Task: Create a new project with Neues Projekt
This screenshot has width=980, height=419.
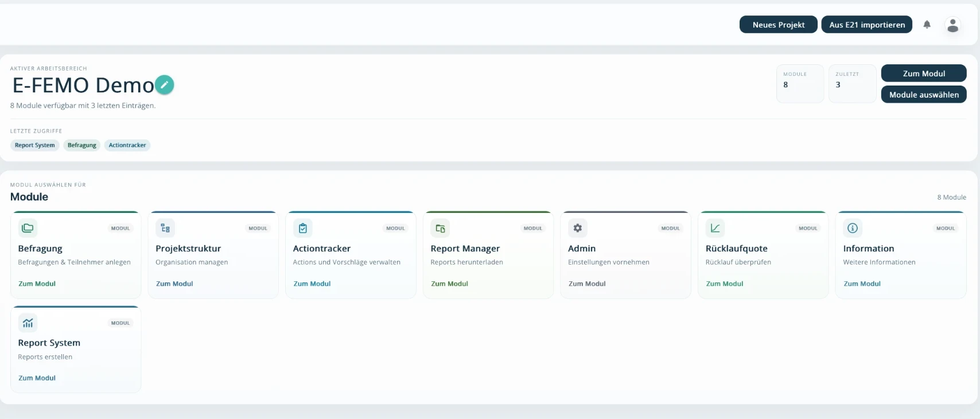Action: point(779,25)
